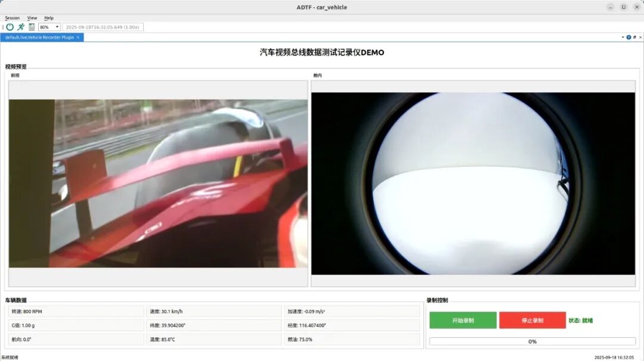
Task: Click the timestamp field showing 2025-09-18T16:32:05.649
Action: pyautogui.click(x=103, y=27)
